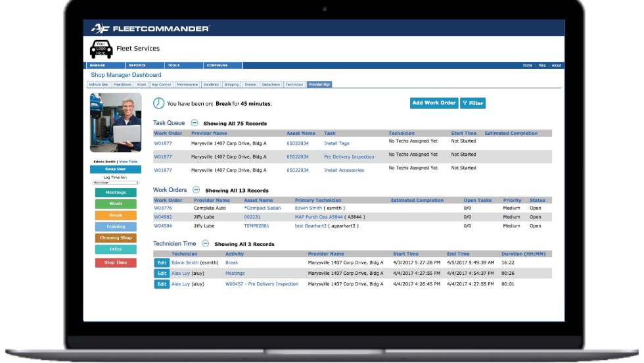Open the Log Time for dropdown

[x=115, y=183]
